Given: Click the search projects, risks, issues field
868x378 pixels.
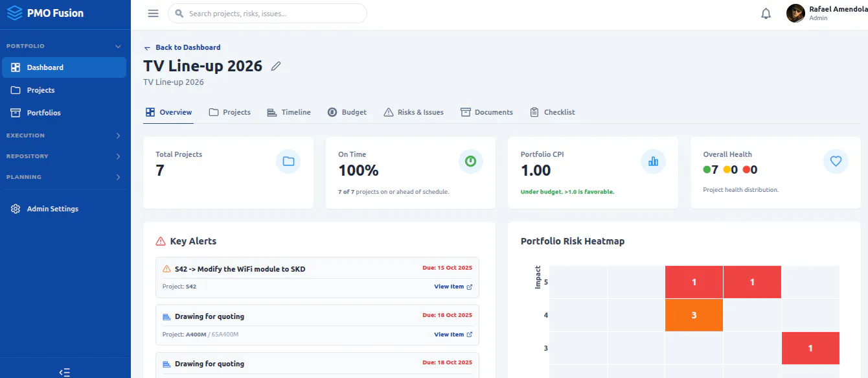Looking at the screenshot, I should 268,14.
